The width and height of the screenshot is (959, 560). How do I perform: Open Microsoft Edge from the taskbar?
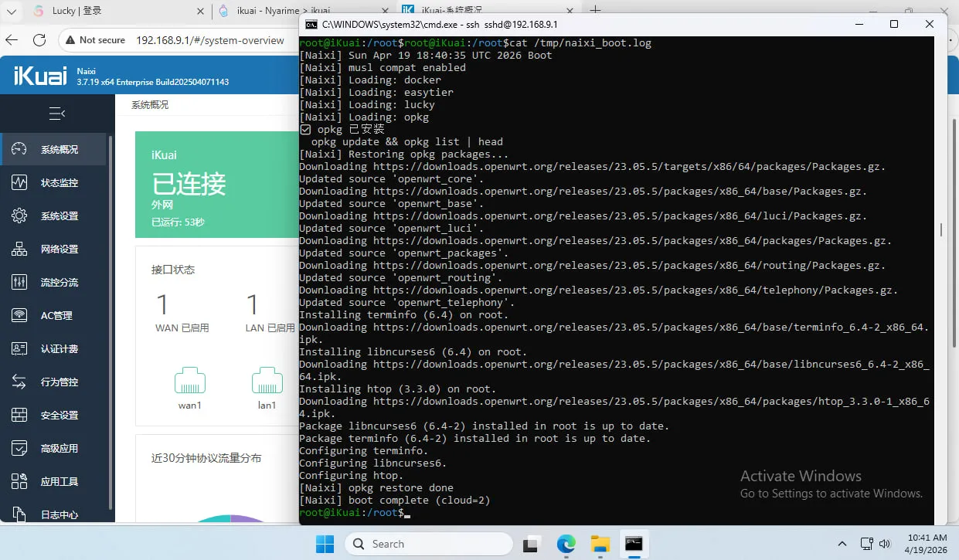click(566, 544)
